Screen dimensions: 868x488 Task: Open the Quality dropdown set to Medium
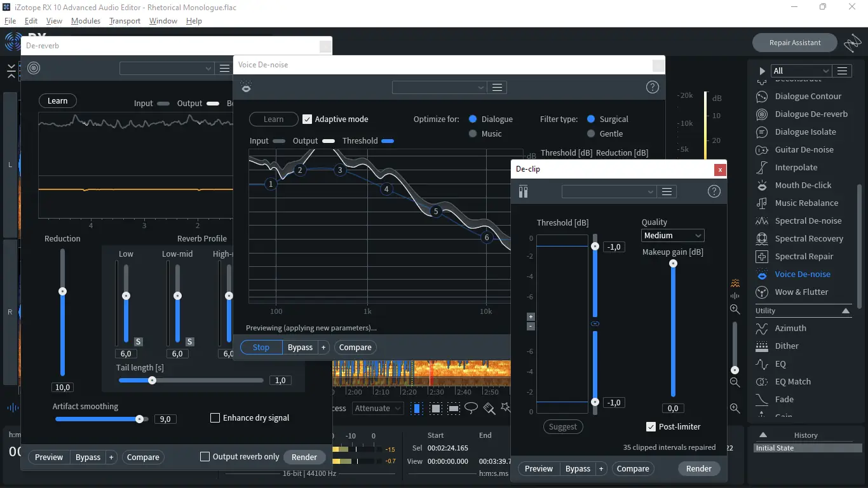click(x=673, y=236)
